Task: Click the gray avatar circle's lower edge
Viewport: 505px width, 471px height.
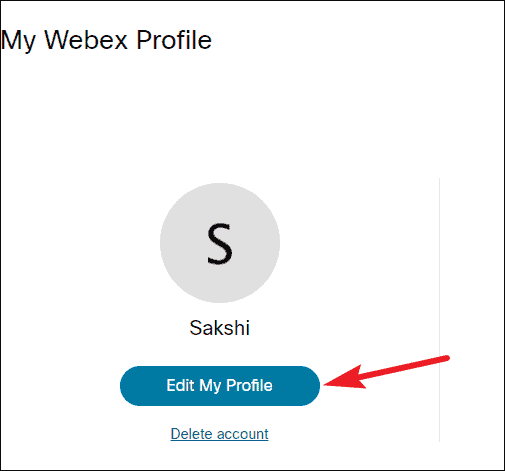Action: (220, 301)
